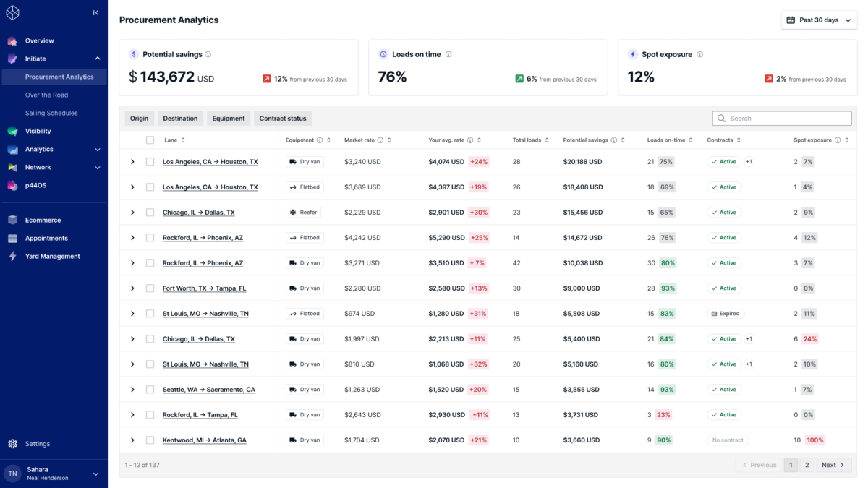Click info icon next to Spot exposure card title
This screenshot has height=488, width=868.
point(699,54)
